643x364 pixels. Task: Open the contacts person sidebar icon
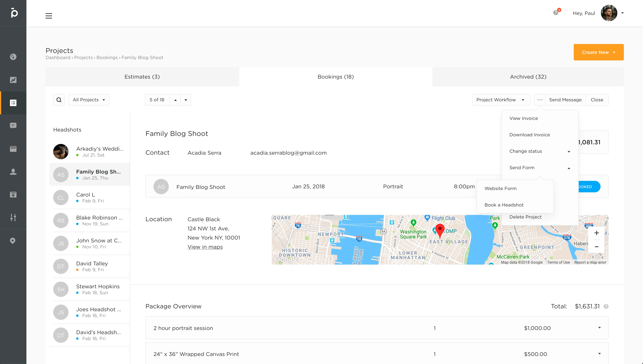click(13, 171)
